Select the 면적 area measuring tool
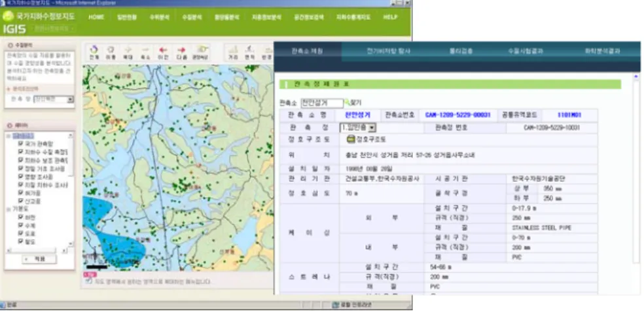Screen dimensions: 644x312 [250, 52]
